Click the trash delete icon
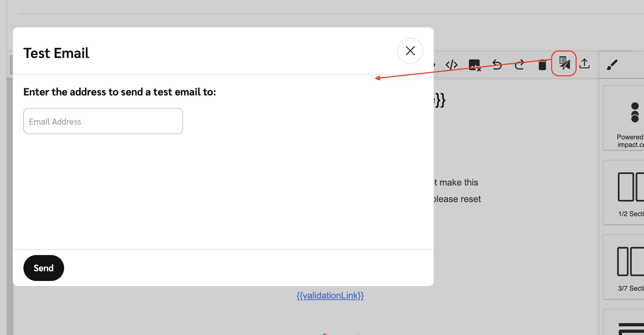This screenshot has height=335, width=644. point(542,65)
